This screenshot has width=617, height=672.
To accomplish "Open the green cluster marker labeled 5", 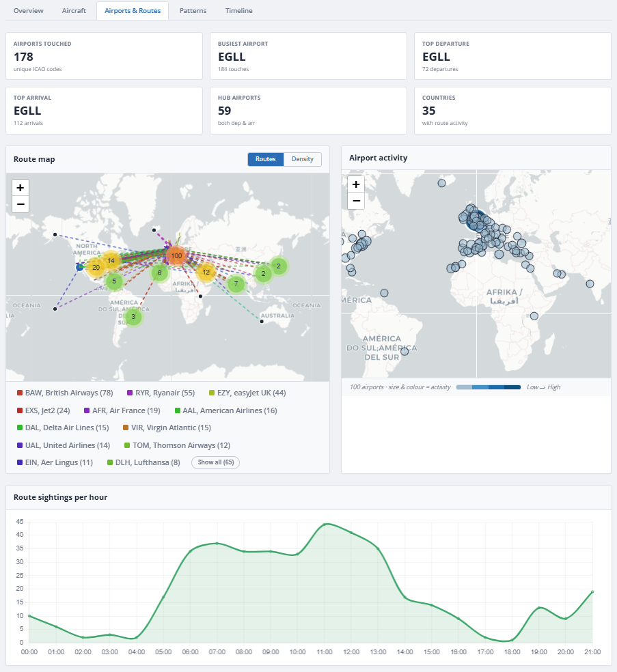I will (114, 281).
